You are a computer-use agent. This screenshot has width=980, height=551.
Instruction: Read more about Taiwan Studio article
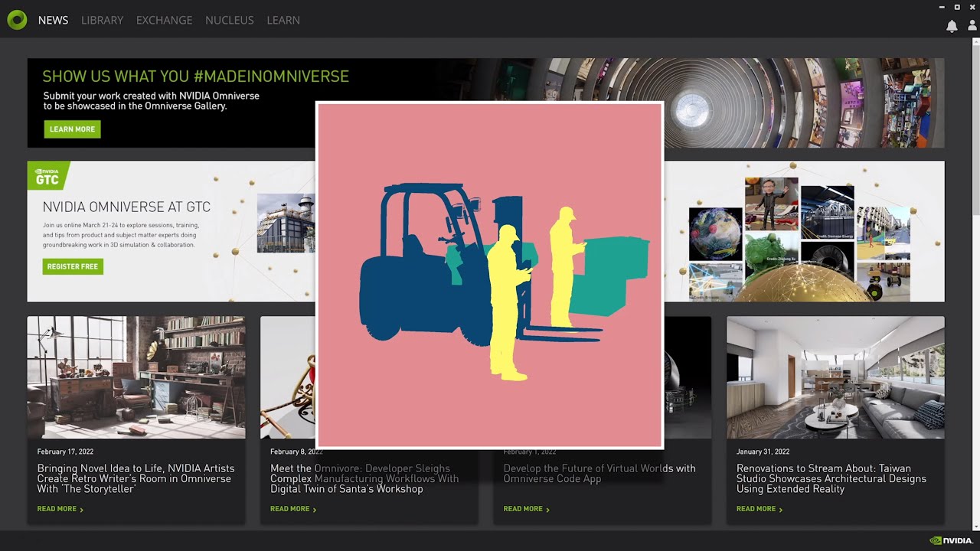coord(759,509)
